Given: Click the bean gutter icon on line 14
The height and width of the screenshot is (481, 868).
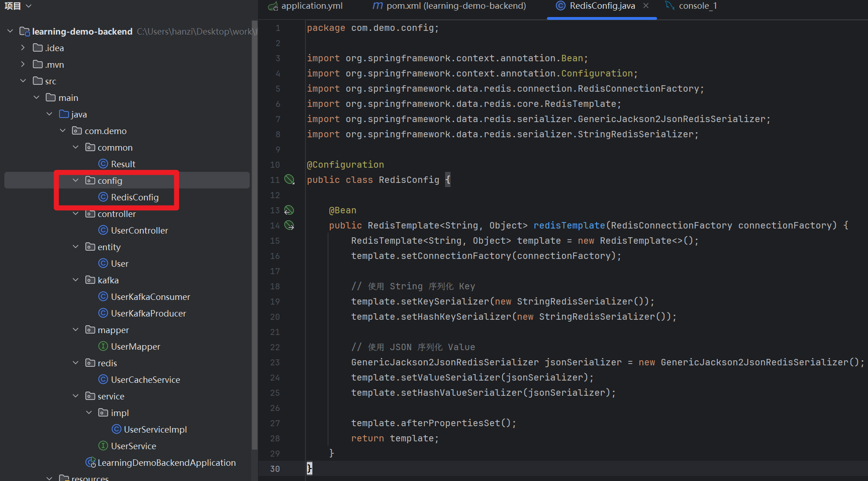Looking at the screenshot, I should [x=289, y=225].
